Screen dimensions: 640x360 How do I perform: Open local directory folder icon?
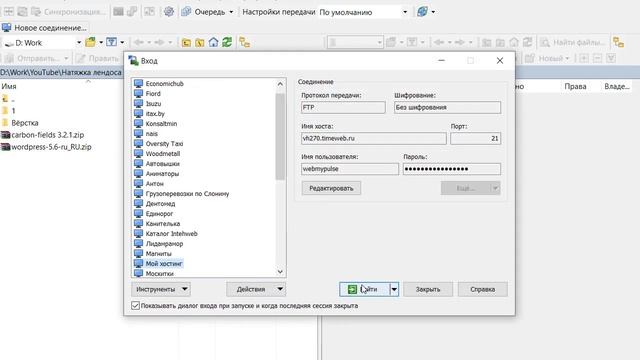(x=90, y=42)
